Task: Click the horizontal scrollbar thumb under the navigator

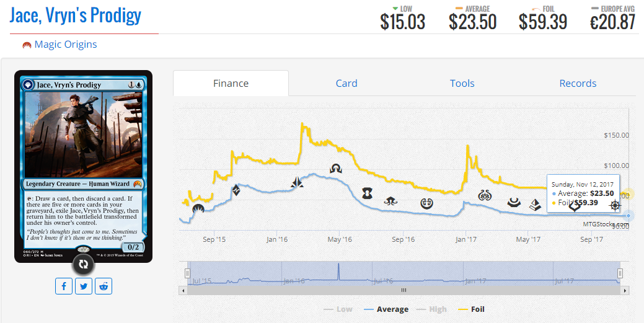Action: click(x=404, y=290)
